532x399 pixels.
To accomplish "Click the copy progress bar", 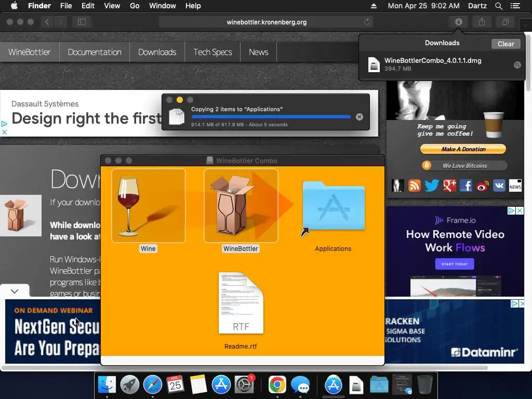I will point(271,117).
